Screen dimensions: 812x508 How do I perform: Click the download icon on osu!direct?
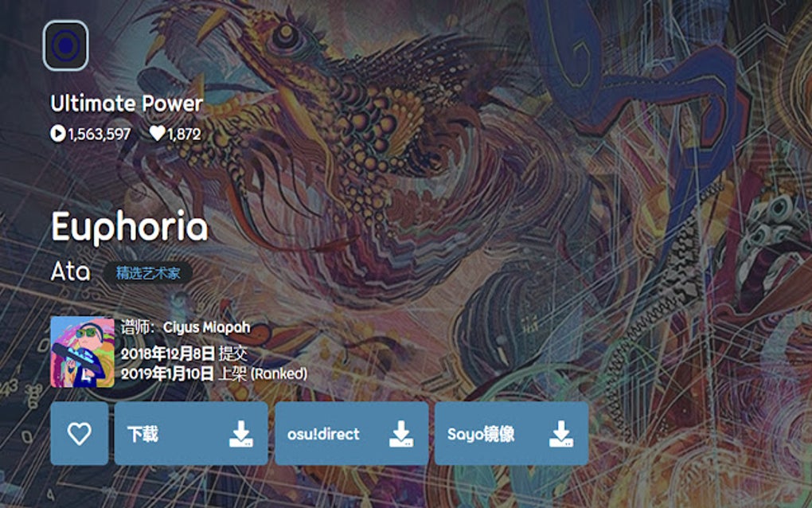[x=401, y=434]
